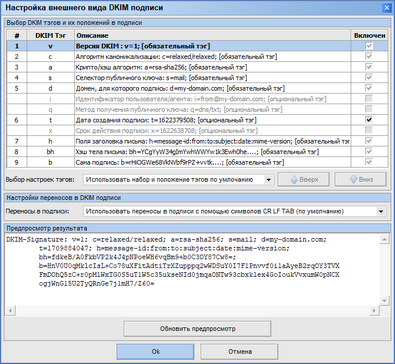Toggle the Включен checkbox for tag b
Screen dimensions: 395x364
pos(369,162)
